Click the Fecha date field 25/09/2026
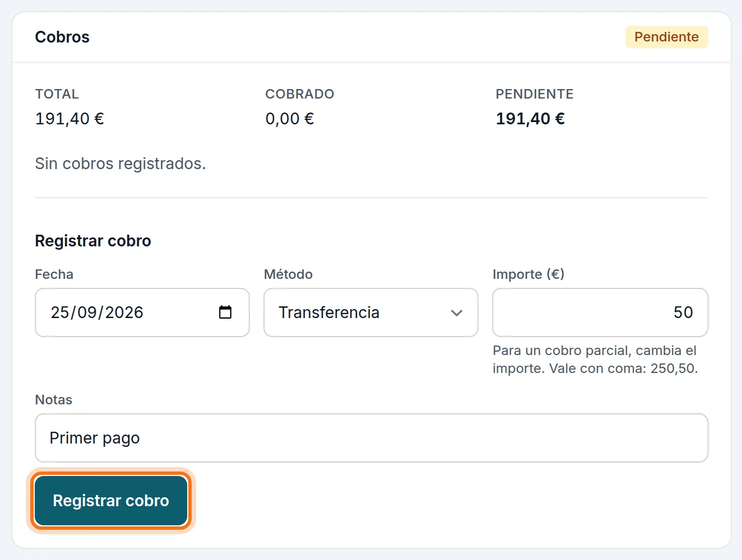This screenshot has width=742, height=560. coord(142,312)
